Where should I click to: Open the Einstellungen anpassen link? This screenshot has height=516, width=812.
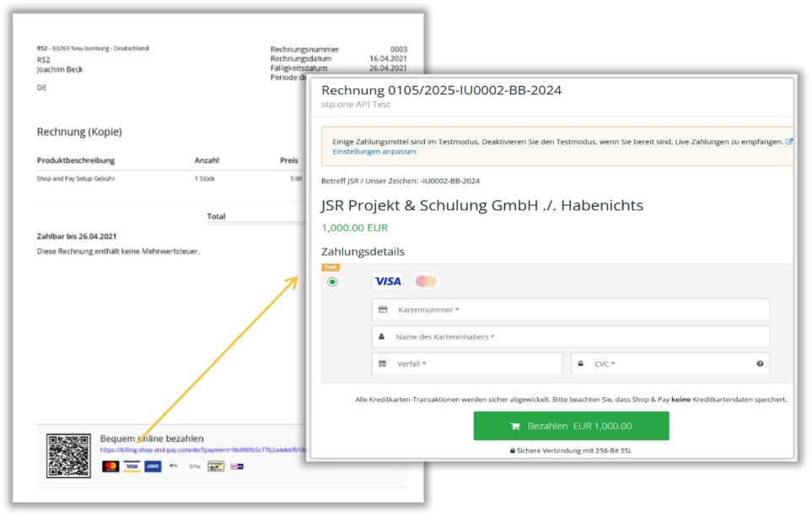(374, 152)
